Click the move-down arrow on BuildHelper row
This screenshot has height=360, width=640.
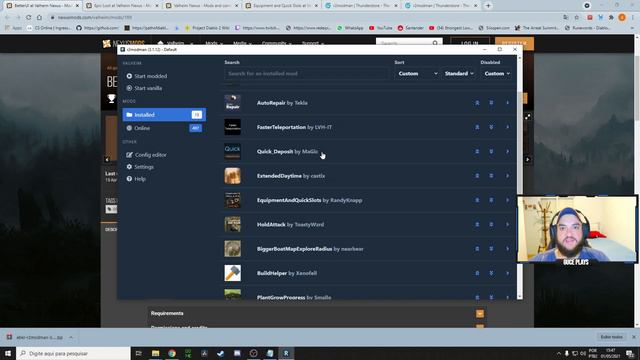pyautogui.click(x=491, y=273)
